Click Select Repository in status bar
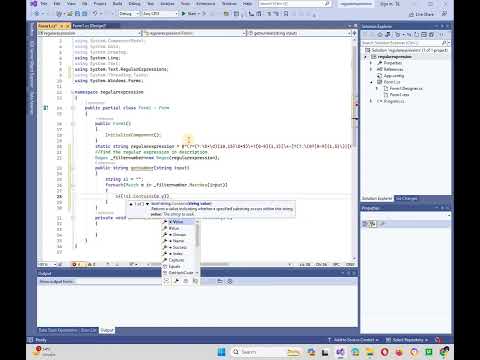 point(407,340)
